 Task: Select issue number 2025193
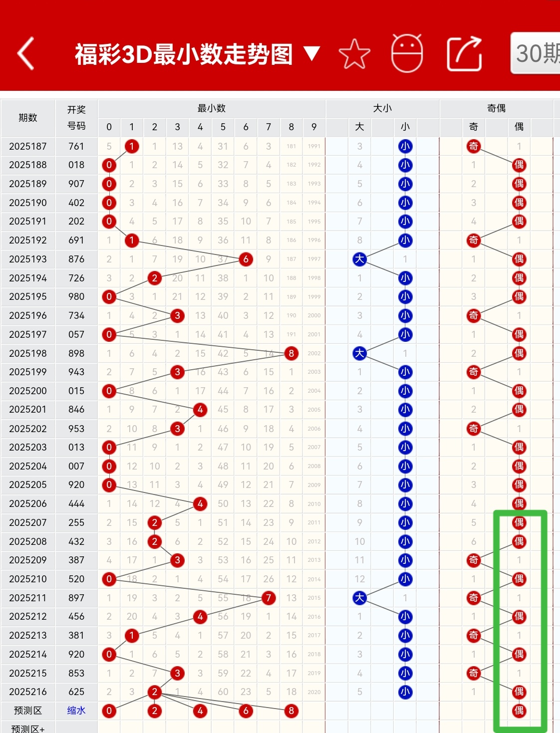pyautogui.click(x=28, y=259)
